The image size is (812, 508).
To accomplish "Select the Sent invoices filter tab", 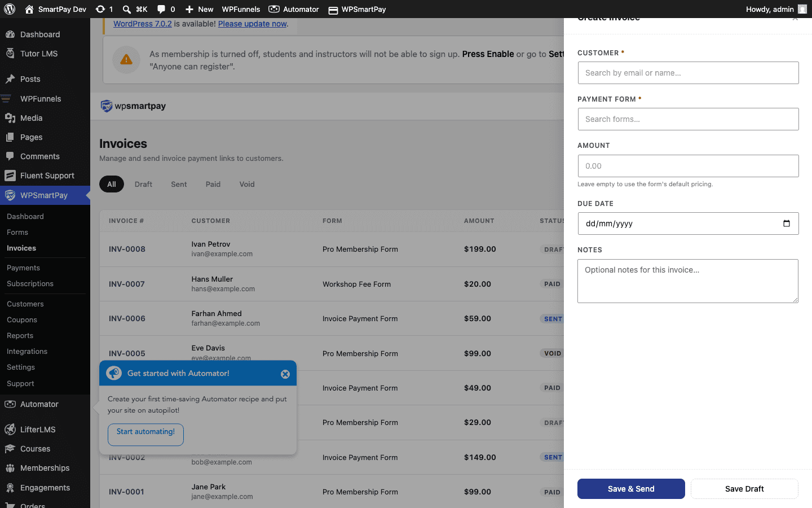I will coord(179,184).
